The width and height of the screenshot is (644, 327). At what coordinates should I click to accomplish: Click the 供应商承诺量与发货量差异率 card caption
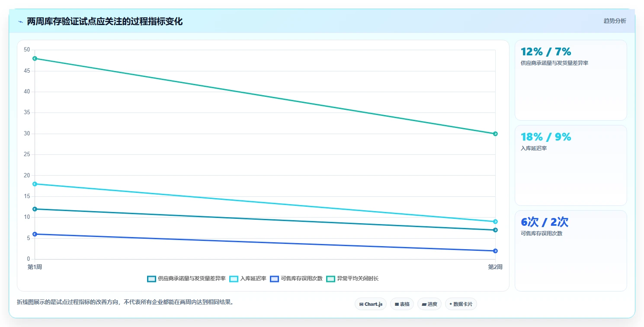[x=554, y=63]
